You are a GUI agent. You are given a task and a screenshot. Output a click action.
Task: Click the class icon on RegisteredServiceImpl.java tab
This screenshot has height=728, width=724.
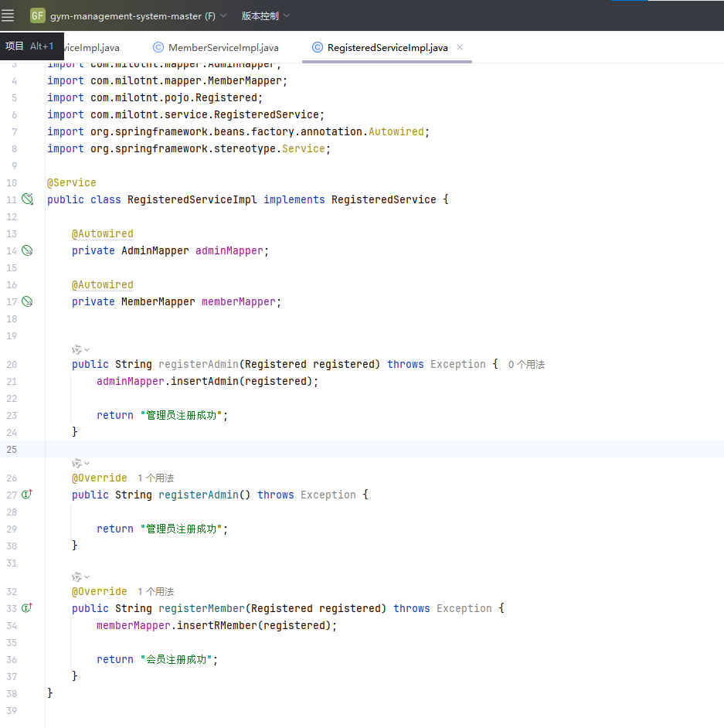318,47
